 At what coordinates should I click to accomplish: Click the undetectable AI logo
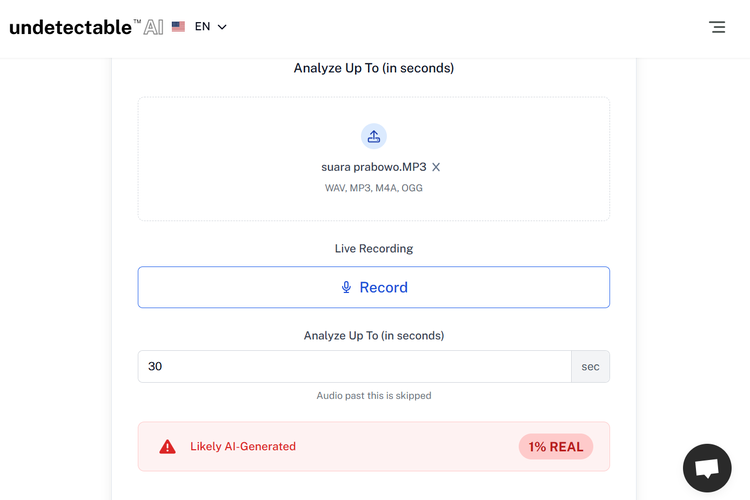click(x=85, y=27)
